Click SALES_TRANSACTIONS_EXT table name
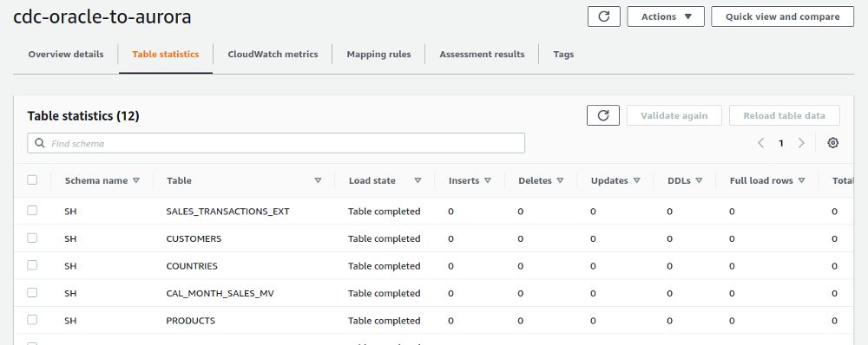 [227, 212]
